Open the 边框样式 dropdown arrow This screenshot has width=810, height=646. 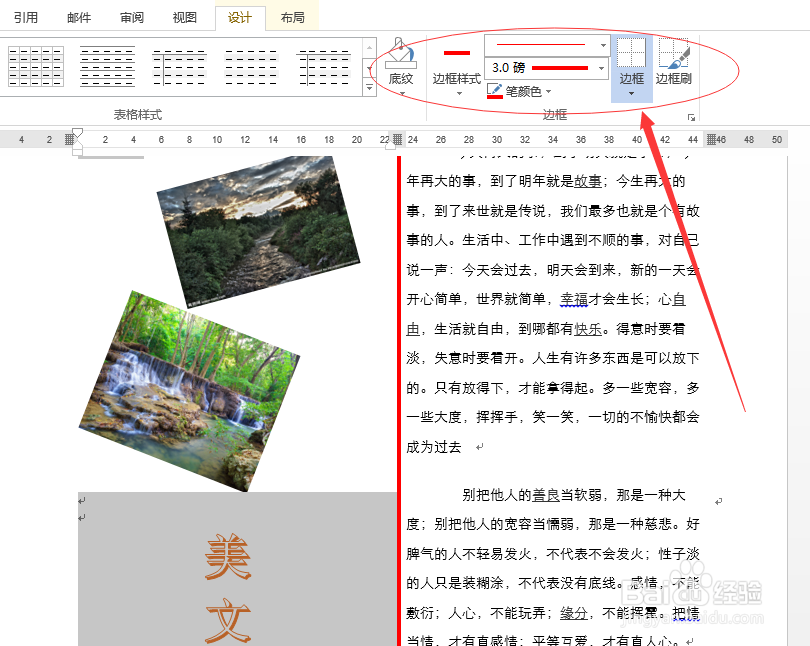tap(459, 93)
